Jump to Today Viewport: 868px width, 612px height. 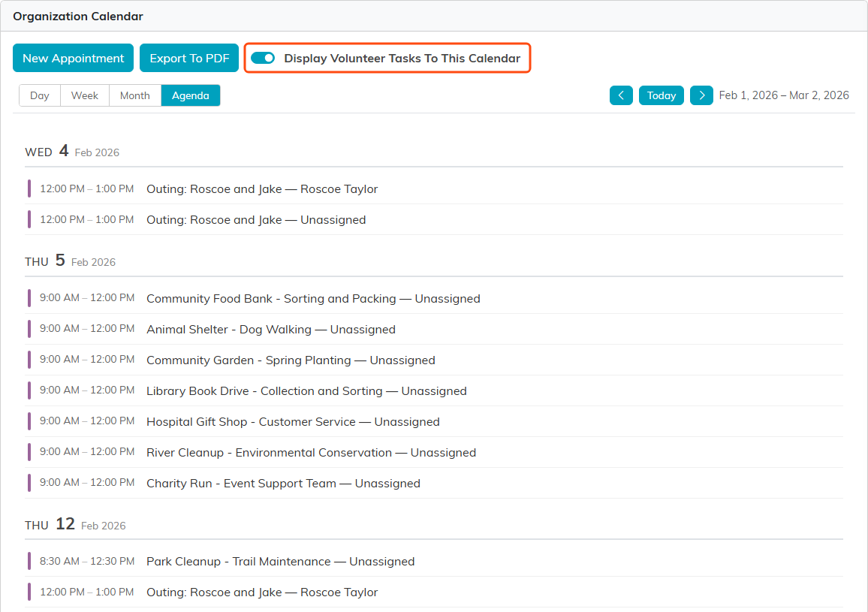point(662,95)
